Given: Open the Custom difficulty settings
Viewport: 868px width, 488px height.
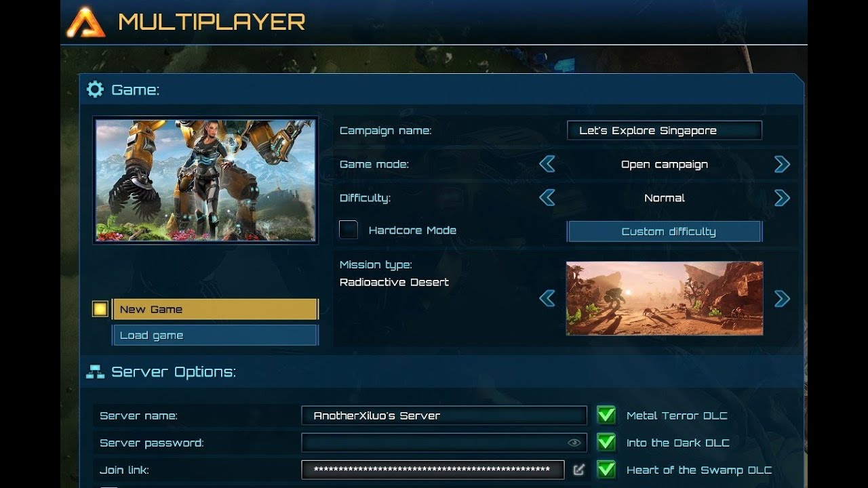Looking at the screenshot, I should (665, 231).
